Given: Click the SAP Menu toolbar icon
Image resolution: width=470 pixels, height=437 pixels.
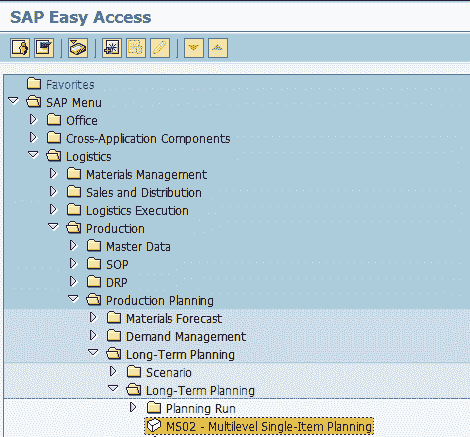Looking at the screenshot, I should [x=44, y=48].
